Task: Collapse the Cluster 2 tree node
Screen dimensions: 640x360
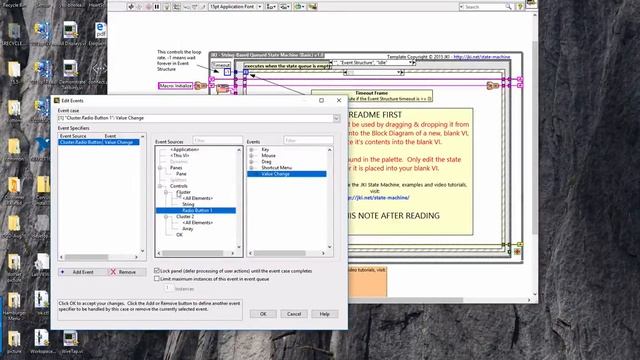Action: pyautogui.click(x=166, y=217)
